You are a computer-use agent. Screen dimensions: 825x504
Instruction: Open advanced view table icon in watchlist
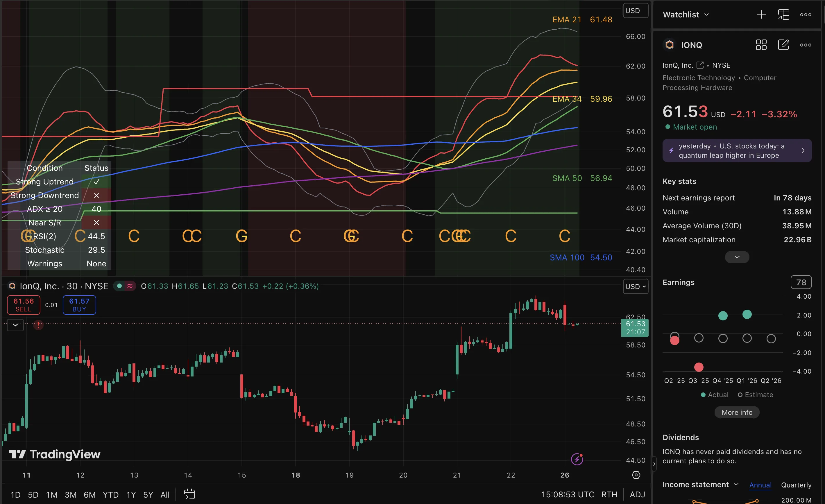(x=783, y=15)
